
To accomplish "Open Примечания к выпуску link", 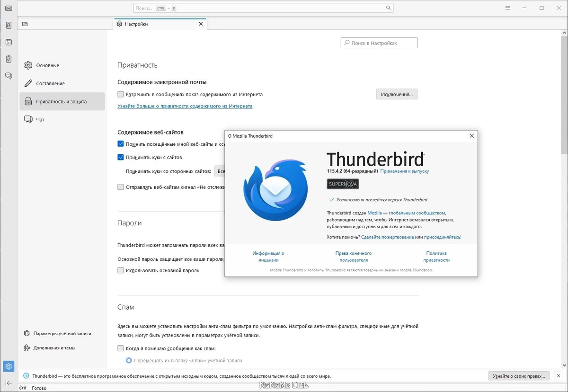I will [x=405, y=171].
